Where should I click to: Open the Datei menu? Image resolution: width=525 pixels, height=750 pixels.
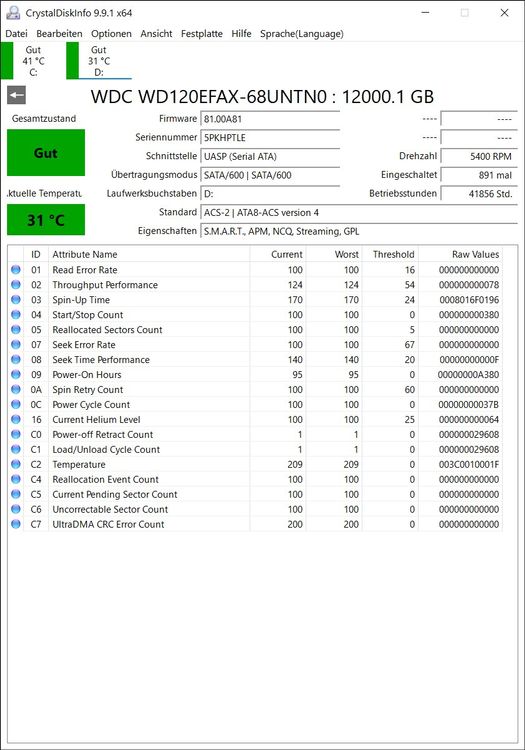[16, 34]
